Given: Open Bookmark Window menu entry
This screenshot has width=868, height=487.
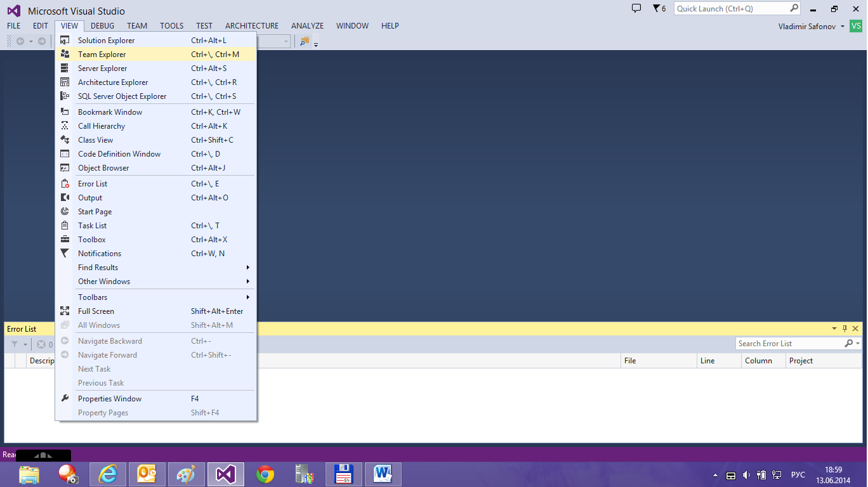Looking at the screenshot, I should (155, 112).
